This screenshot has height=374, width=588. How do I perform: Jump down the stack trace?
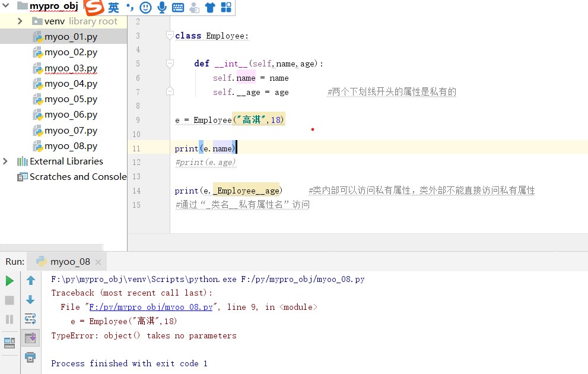(31, 299)
